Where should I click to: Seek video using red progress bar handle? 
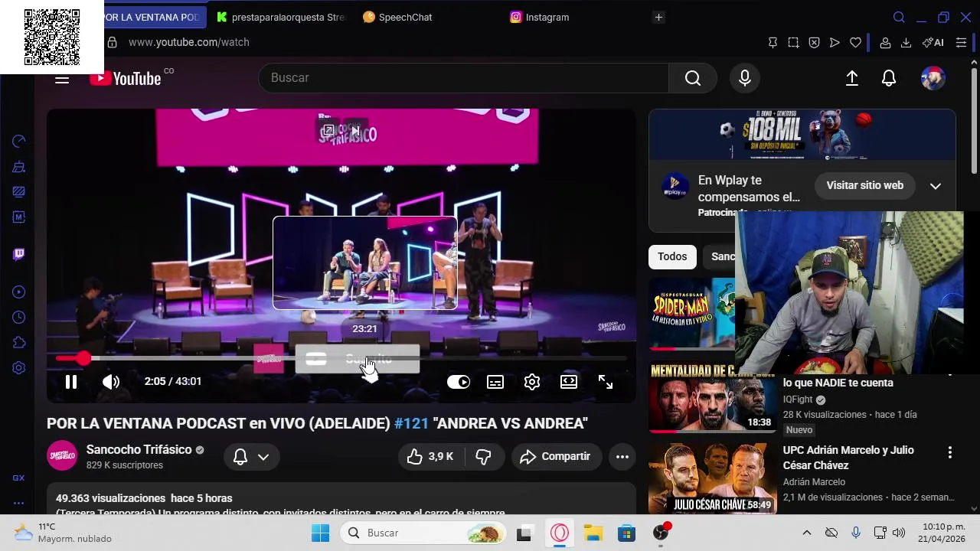(x=83, y=358)
